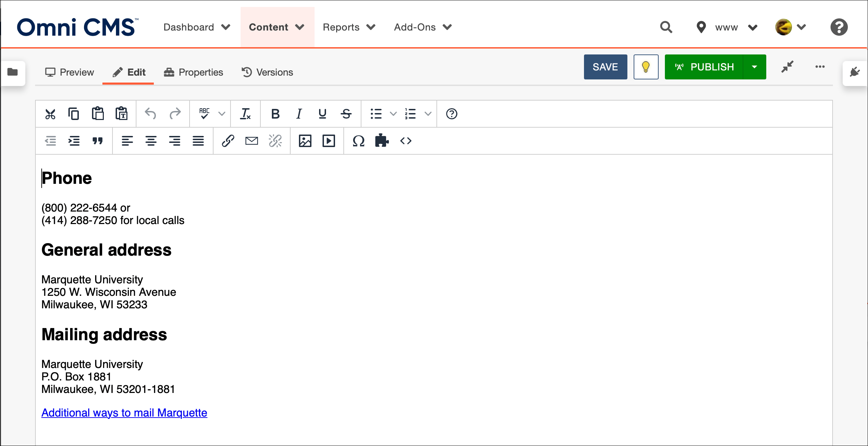Insert a special character omega
868x446 pixels.
pos(359,141)
